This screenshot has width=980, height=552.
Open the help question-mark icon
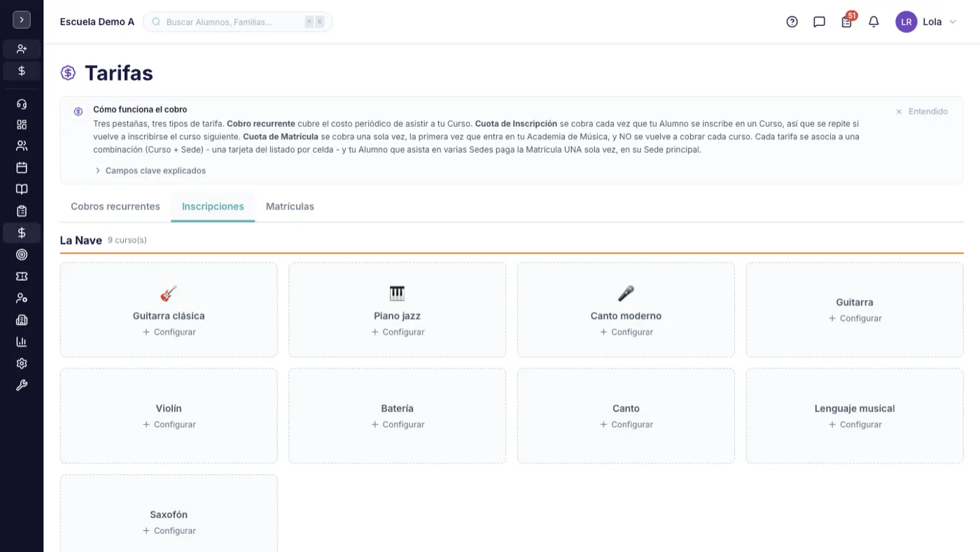tap(792, 22)
